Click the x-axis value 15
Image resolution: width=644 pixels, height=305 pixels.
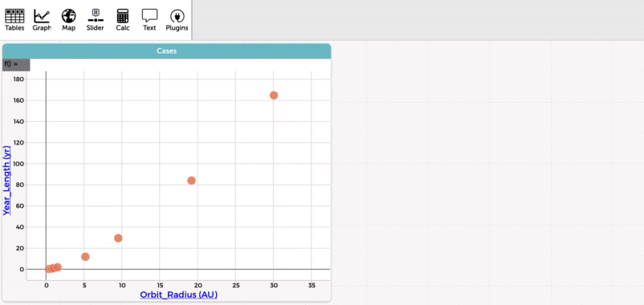pyautogui.click(x=160, y=286)
